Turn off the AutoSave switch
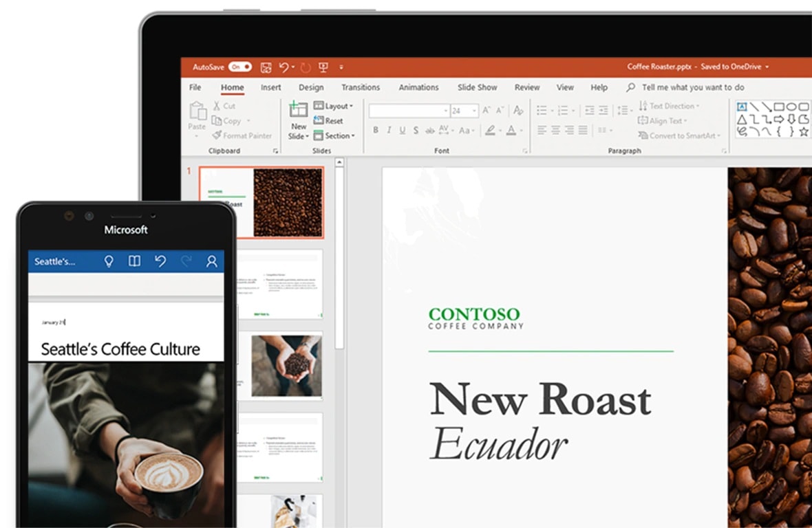Image resolution: width=812 pixels, height=528 pixels. 240,67
